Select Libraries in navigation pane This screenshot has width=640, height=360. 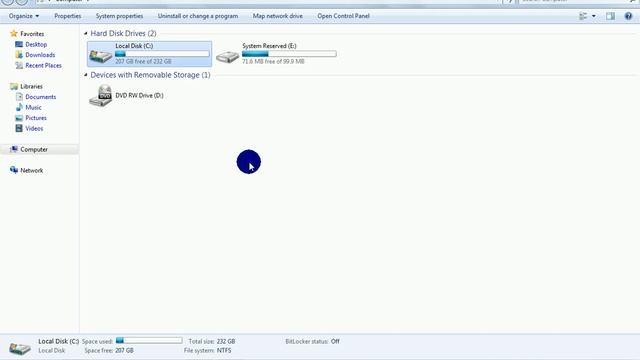[31, 87]
